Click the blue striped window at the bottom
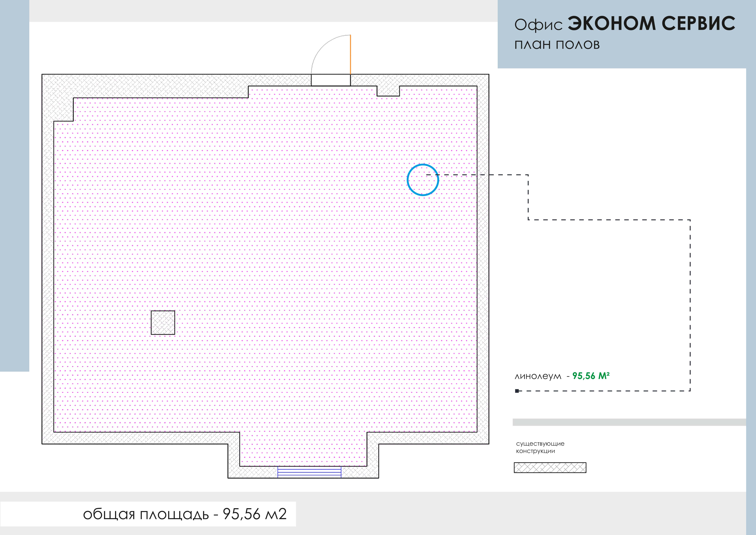756x535 pixels. (x=309, y=472)
